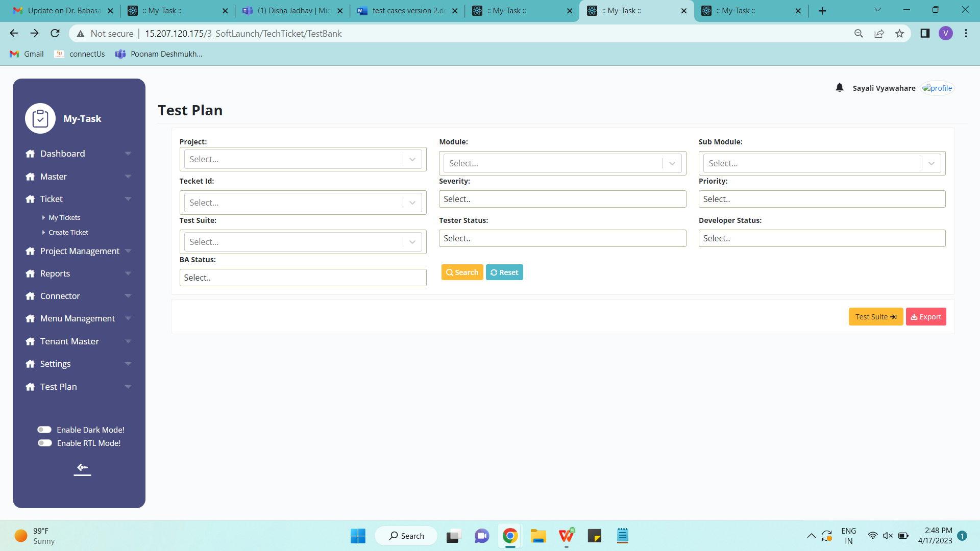
Task: Click the My-Task clipboard logo
Action: click(x=40, y=118)
